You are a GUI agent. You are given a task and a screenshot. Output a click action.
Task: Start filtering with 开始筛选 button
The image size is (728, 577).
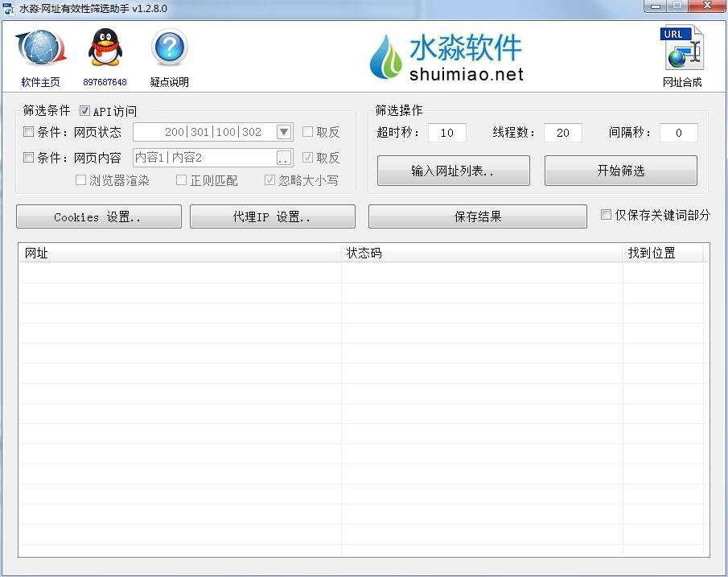click(620, 171)
